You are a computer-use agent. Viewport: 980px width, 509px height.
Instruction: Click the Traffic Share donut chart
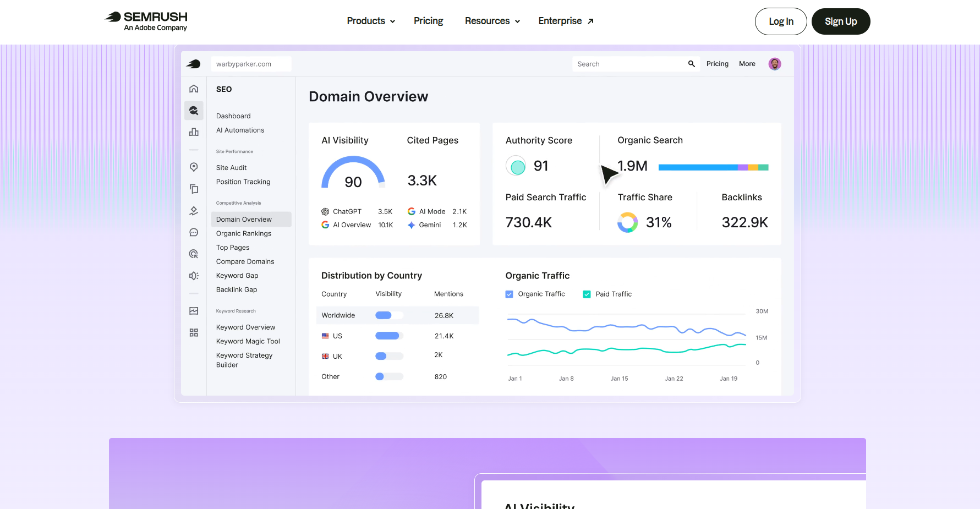click(x=627, y=222)
